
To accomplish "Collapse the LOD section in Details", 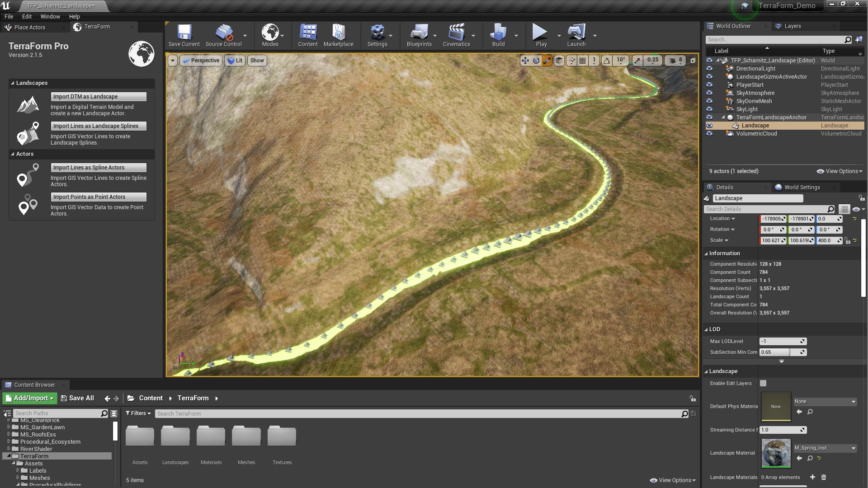I will point(706,329).
